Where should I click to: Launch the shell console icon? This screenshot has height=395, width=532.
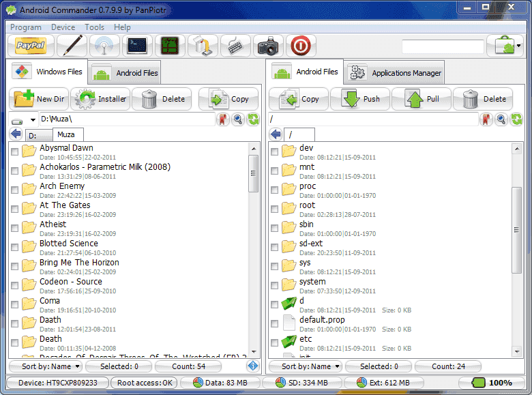[137, 46]
